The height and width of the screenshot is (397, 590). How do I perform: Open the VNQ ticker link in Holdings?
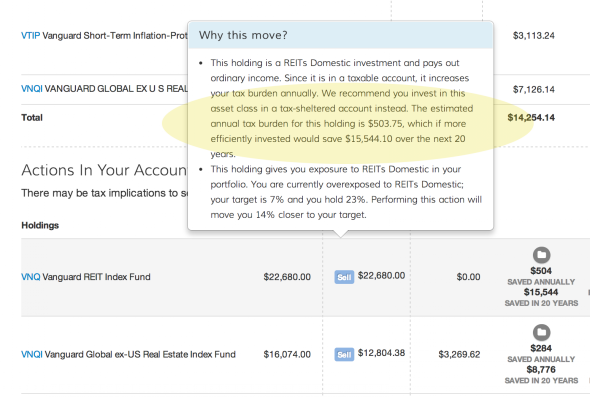click(x=30, y=277)
